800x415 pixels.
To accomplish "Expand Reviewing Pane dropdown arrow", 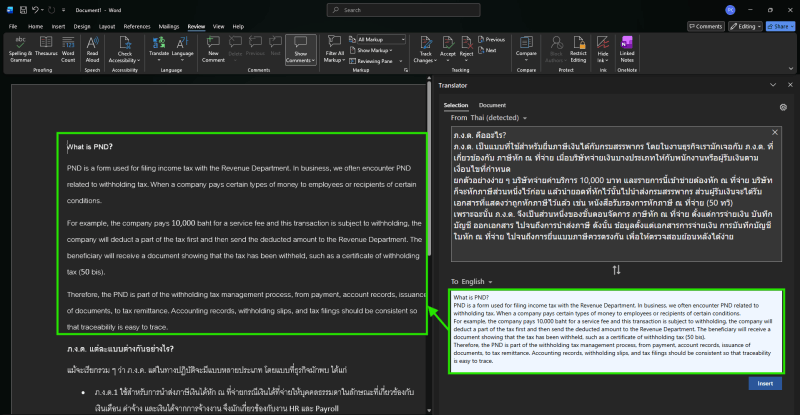I will tap(401, 61).
